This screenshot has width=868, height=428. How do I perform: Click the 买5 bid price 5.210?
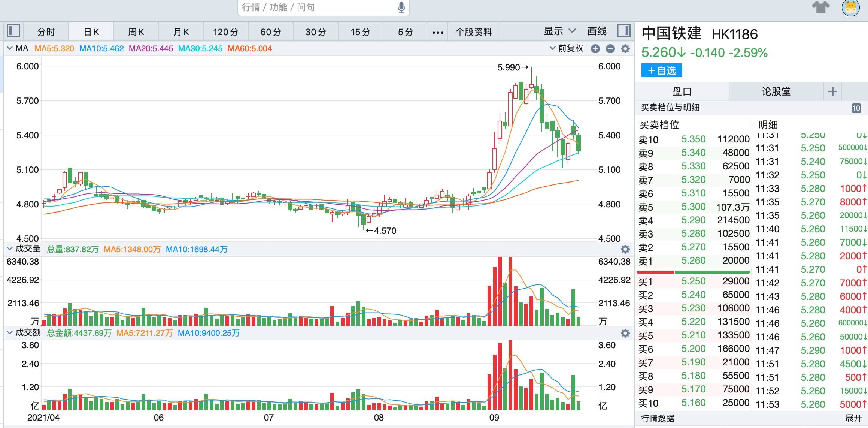point(694,335)
